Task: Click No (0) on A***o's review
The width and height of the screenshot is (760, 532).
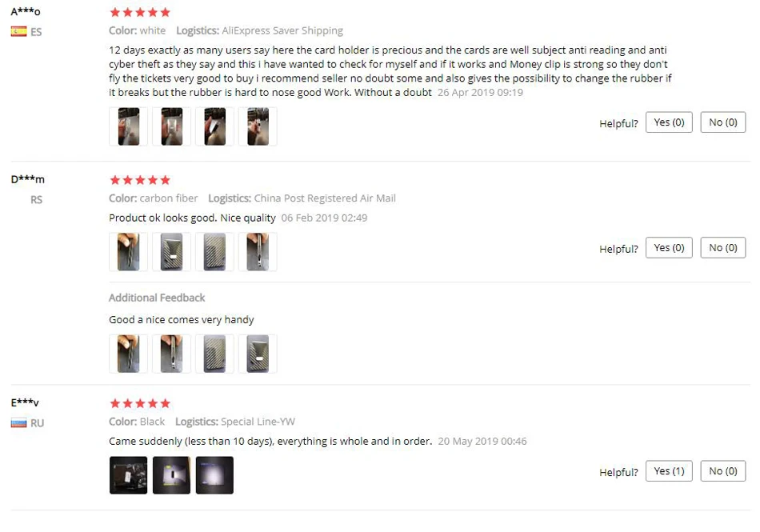Action: point(722,122)
